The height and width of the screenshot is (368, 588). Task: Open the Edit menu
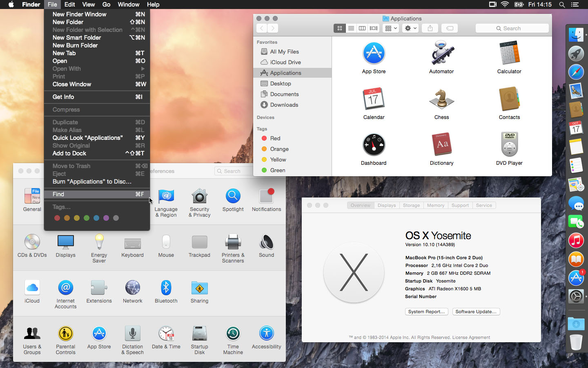click(70, 4)
